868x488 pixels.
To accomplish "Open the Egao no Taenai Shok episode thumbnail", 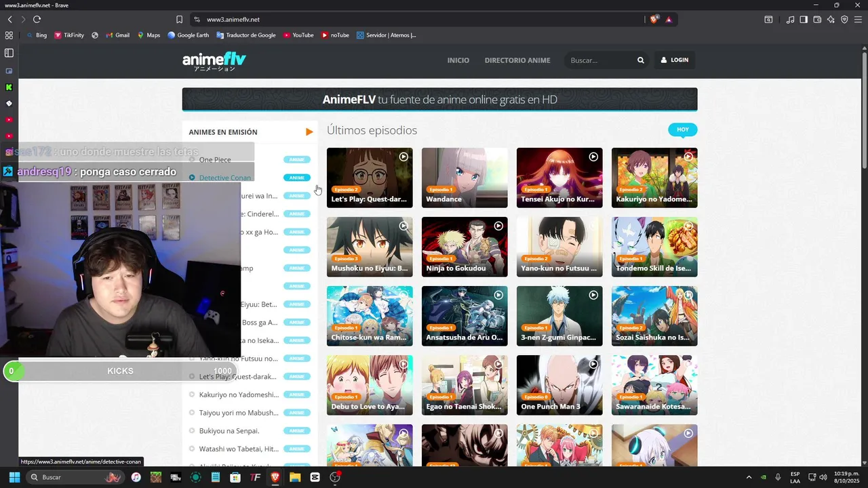I will click(x=465, y=385).
